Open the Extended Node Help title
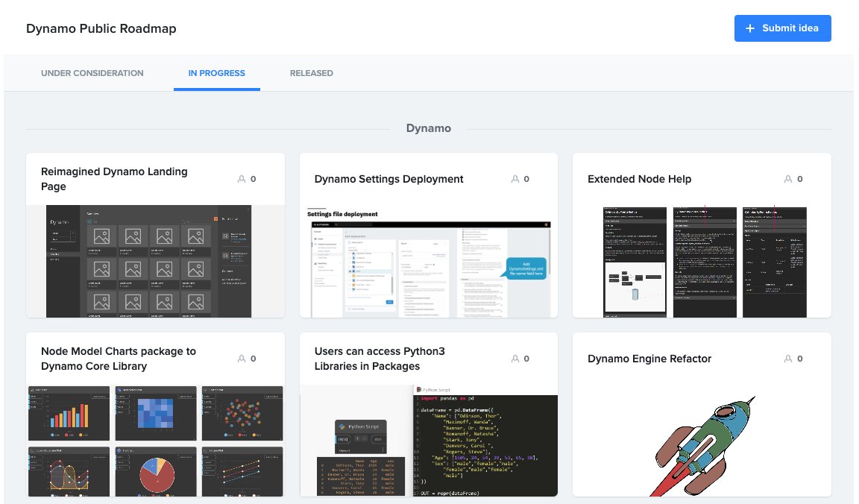The height and width of the screenshot is (504, 859). (x=639, y=179)
